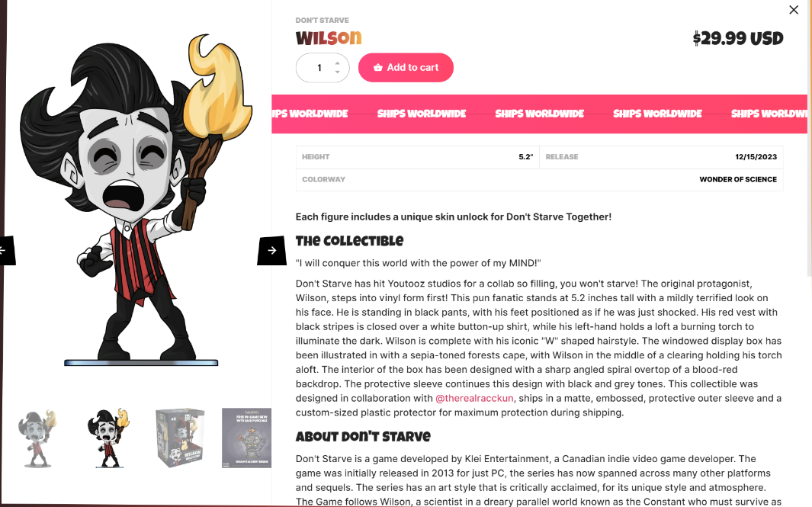View the boxed Wilson packaging thumbnail
The width and height of the screenshot is (812, 507).
coord(180,438)
